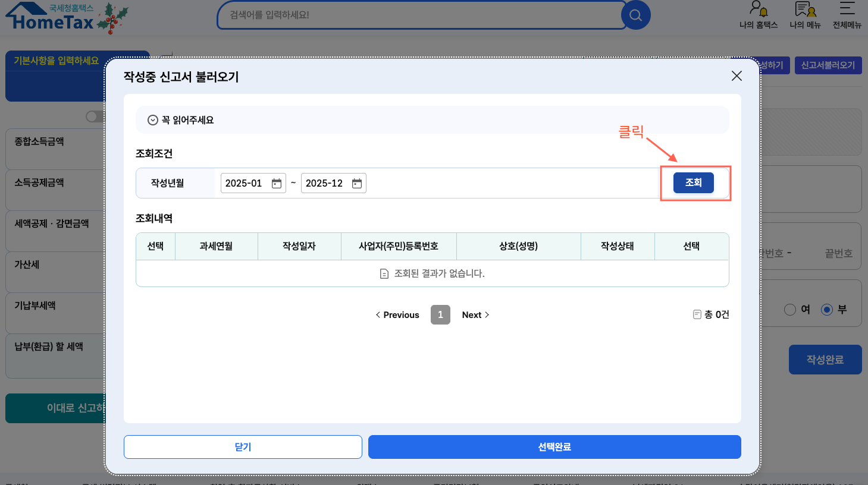868x485 pixels.
Task: Close the 작성중 신고서 불러오기 dialog
Action: click(737, 76)
